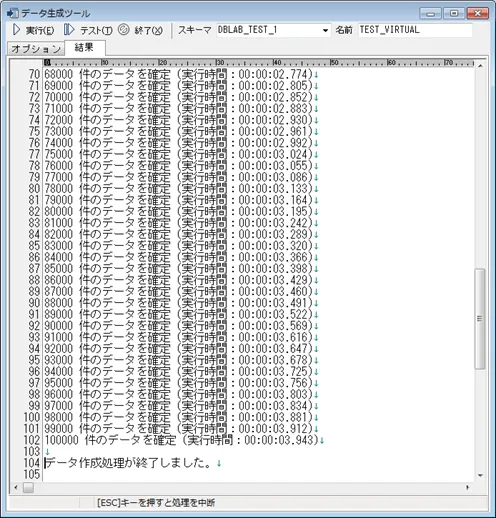Click status bar text '[ESC]キーを押すと処理を中断'
This screenshot has height=518, width=496.
[156, 503]
